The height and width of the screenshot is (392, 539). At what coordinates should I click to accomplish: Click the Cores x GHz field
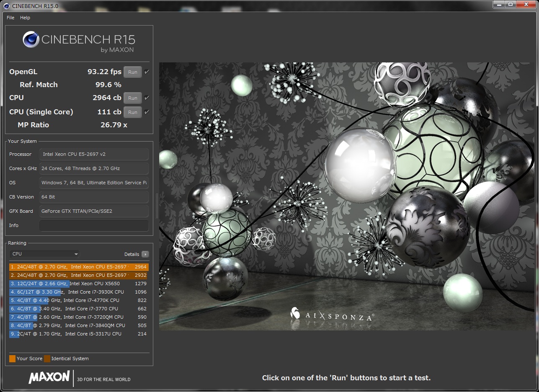click(94, 168)
